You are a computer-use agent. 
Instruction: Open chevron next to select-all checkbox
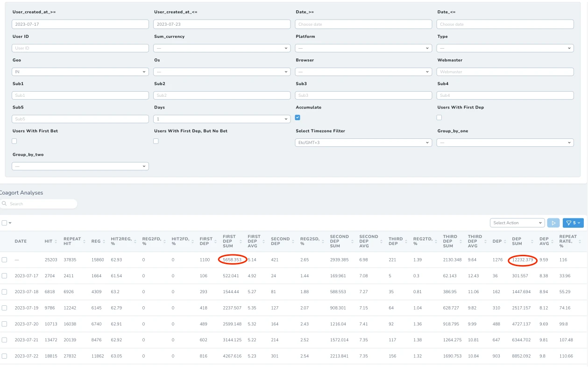click(10, 223)
